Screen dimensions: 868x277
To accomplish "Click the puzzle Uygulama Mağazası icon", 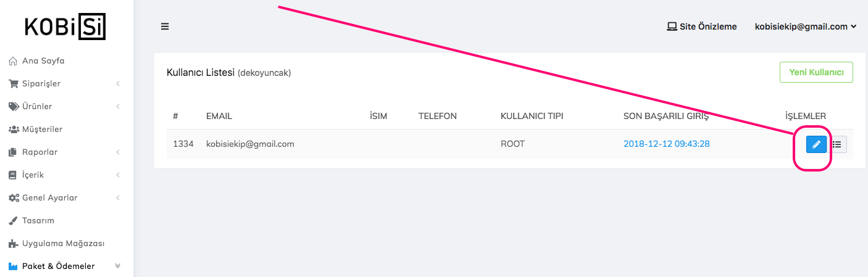I will pyautogui.click(x=13, y=244).
